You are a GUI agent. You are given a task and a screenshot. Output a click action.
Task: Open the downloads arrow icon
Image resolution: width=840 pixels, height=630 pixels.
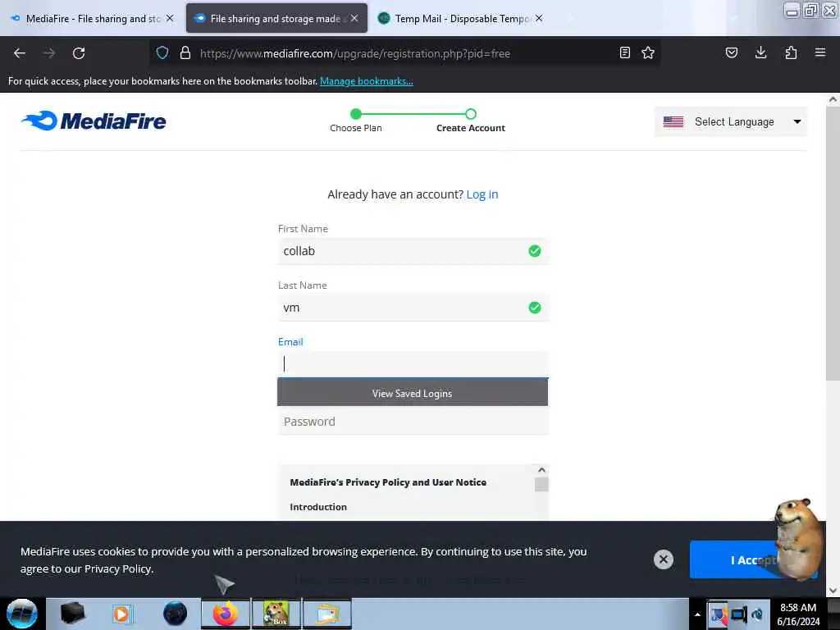760,52
